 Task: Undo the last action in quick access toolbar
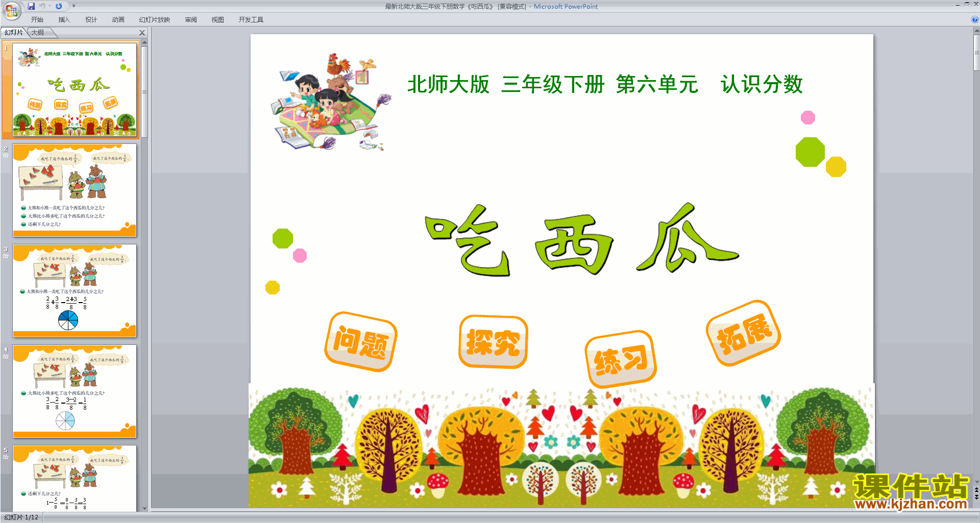(42, 6)
